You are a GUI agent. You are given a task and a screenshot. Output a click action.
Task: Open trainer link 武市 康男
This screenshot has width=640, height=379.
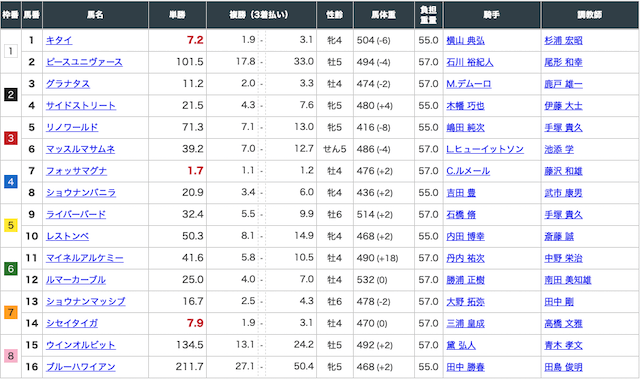click(563, 193)
